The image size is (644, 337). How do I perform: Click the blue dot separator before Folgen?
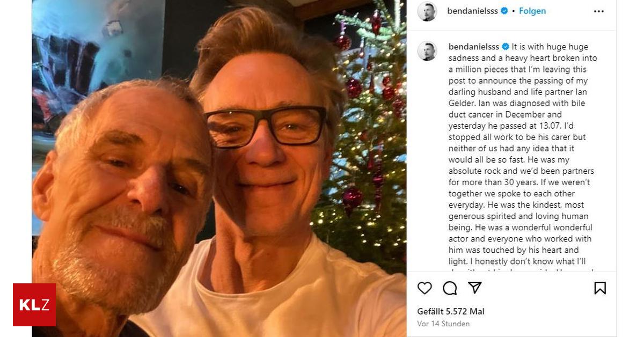point(513,11)
